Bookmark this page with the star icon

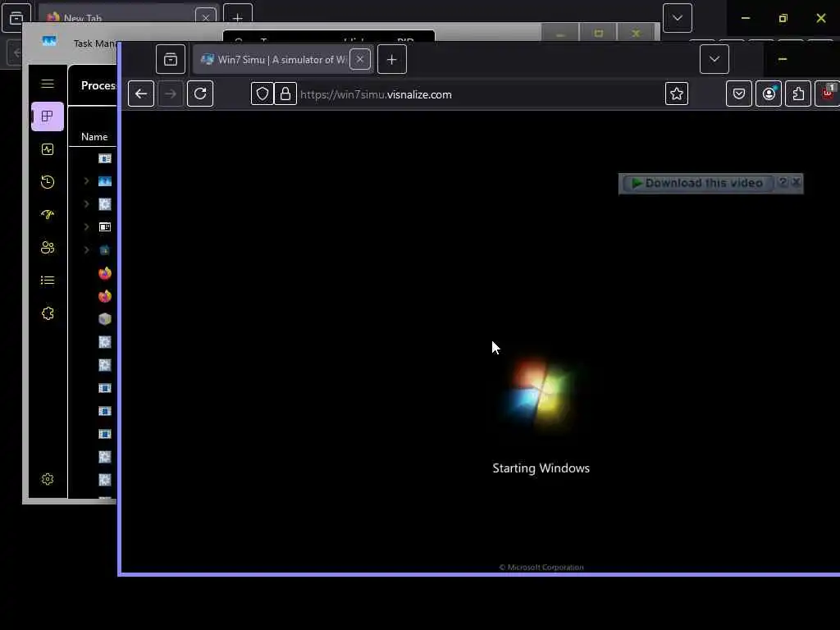(x=677, y=94)
